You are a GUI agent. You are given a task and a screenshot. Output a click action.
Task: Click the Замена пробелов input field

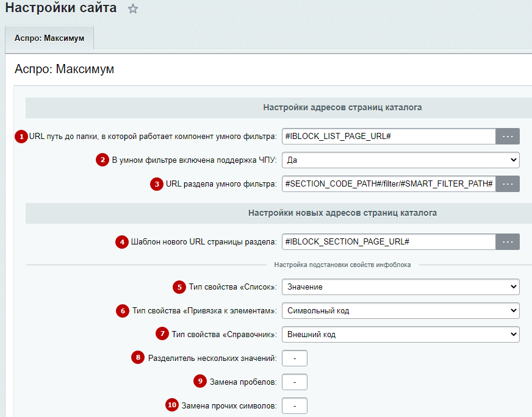tap(295, 382)
